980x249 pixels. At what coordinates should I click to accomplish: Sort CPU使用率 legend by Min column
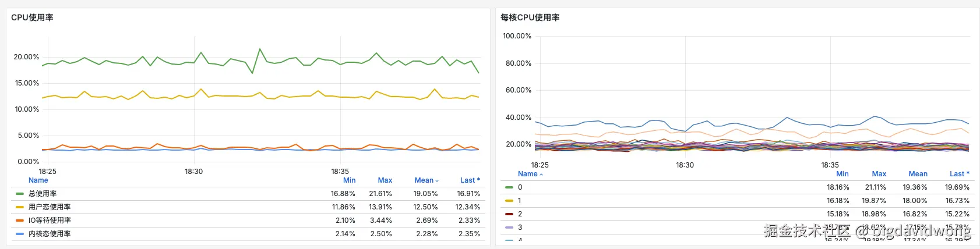coord(349,180)
